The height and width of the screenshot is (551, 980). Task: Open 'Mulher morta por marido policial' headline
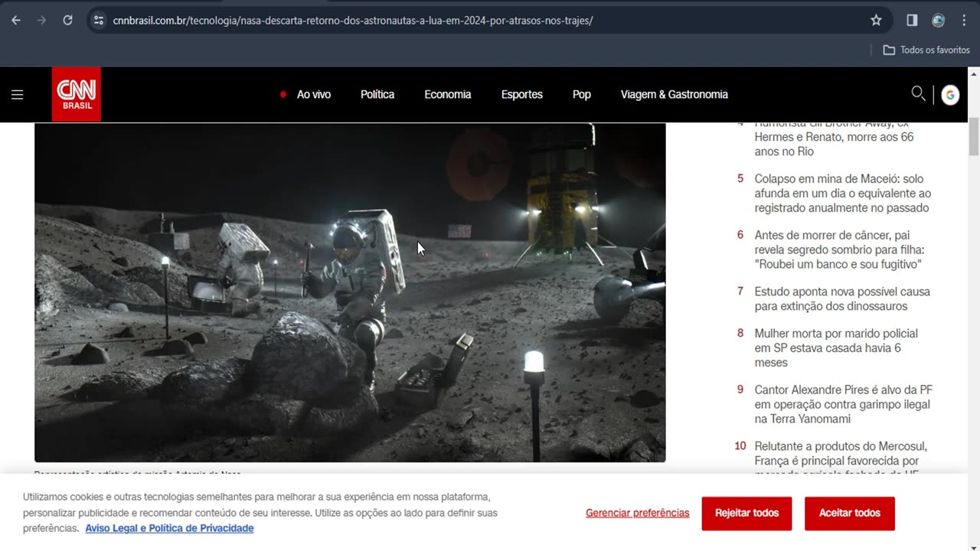[836, 348]
